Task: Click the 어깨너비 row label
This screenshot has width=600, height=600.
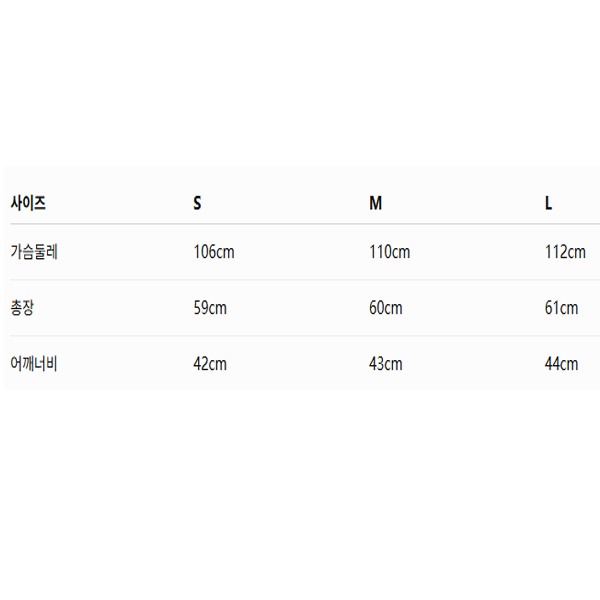Action: pos(34,364)
